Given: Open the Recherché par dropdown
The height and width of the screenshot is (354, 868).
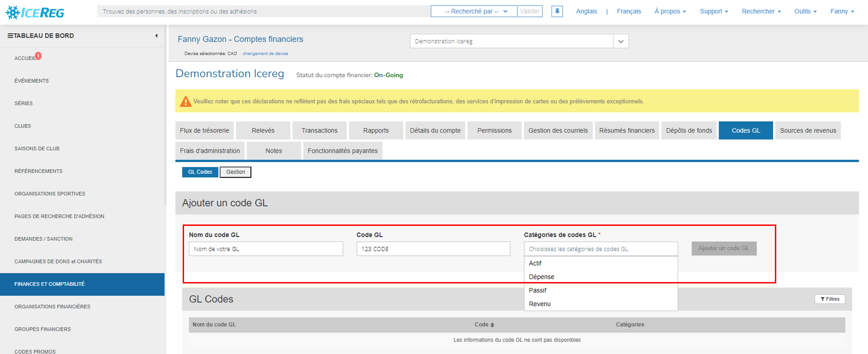Looking at the screenshot, I should 474,11.
